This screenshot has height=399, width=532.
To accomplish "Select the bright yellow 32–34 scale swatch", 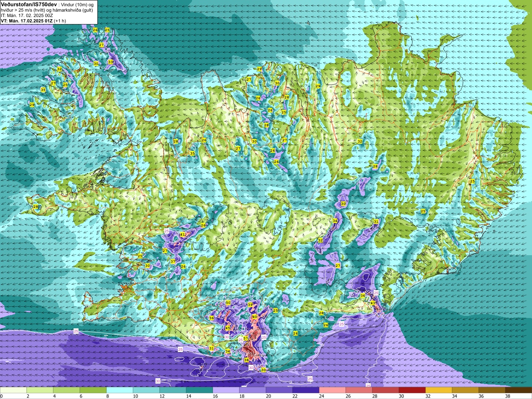I will click(x=439, y=390).
